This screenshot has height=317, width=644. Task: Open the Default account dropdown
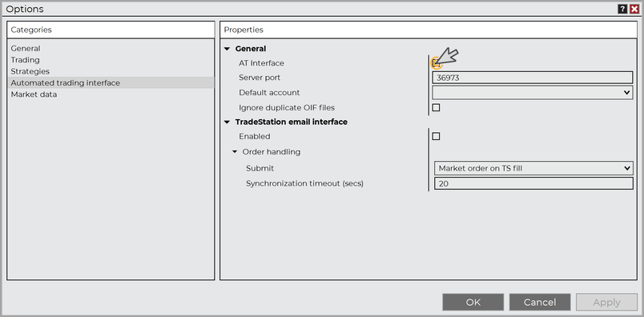click(533, 92)
